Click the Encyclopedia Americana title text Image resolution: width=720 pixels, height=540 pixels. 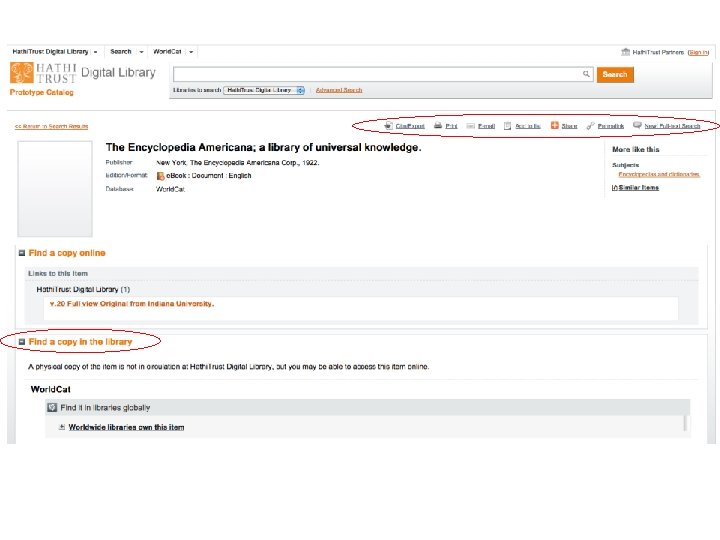tap(263, 147)
